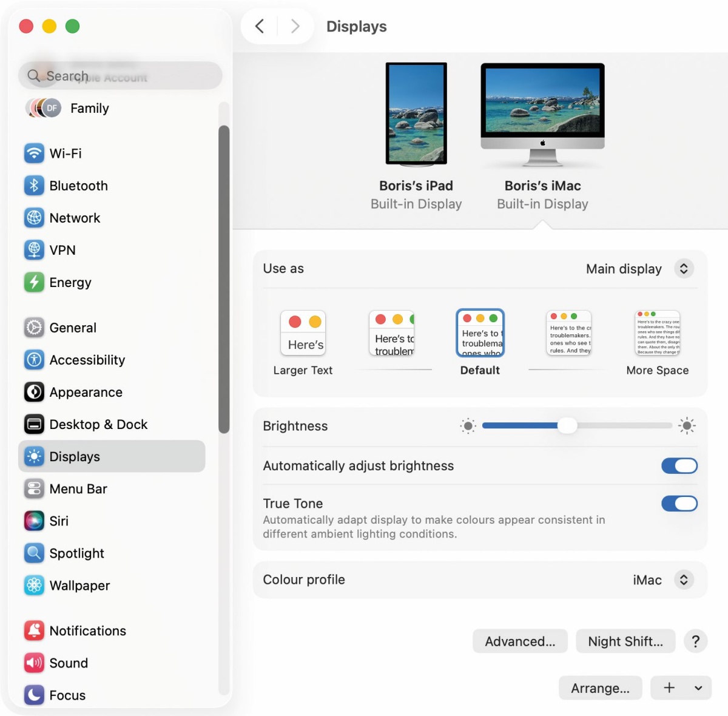
Task: Click the Family avatars icon
Action: click(43, 108)
